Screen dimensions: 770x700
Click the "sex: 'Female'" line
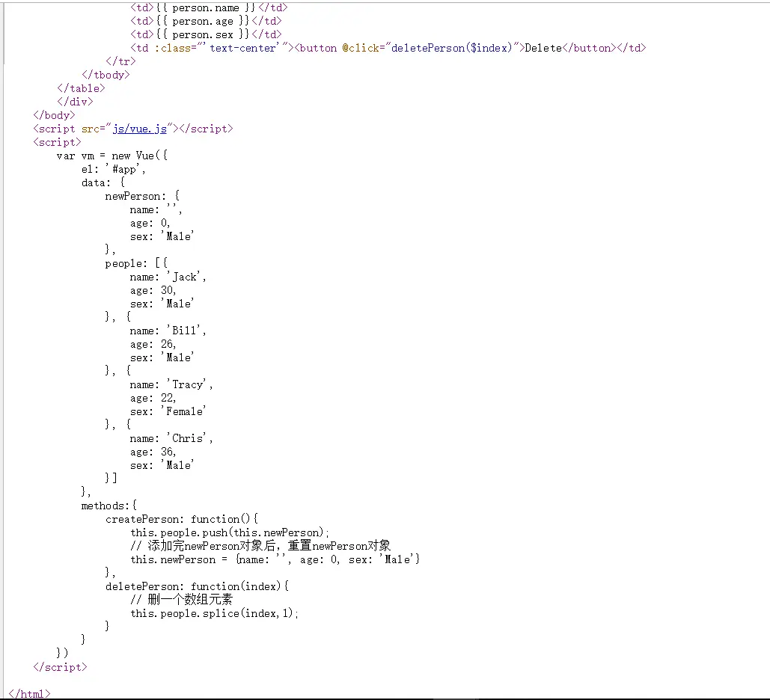(x=168, y=411)
